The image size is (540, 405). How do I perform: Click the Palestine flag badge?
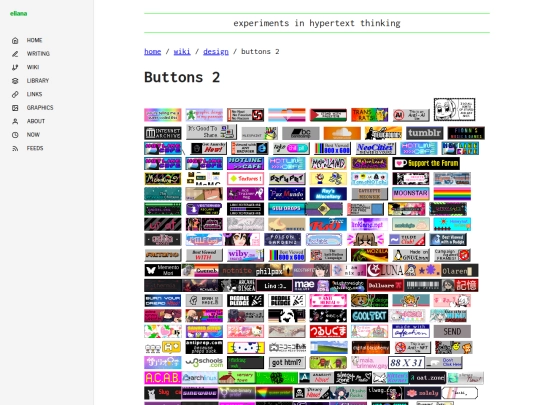(x=328, y=115)
